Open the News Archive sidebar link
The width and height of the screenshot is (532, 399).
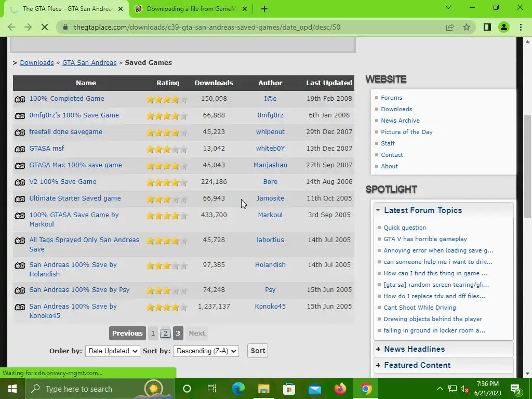(401, 121)
